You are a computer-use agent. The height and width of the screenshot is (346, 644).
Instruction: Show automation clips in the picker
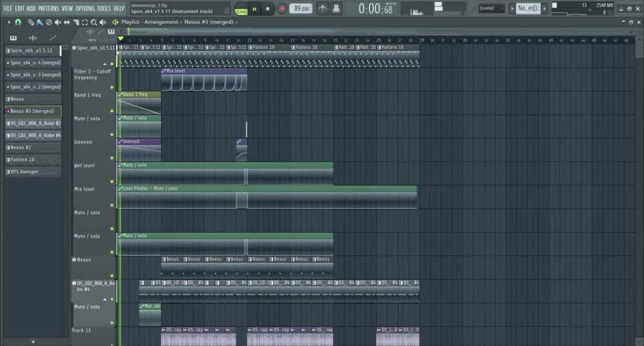coord(53,38)
